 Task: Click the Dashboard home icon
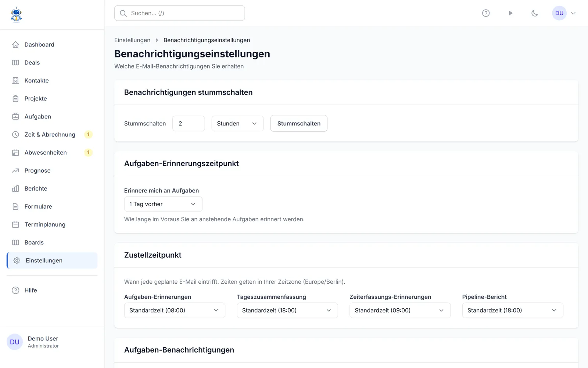[15, 45]
